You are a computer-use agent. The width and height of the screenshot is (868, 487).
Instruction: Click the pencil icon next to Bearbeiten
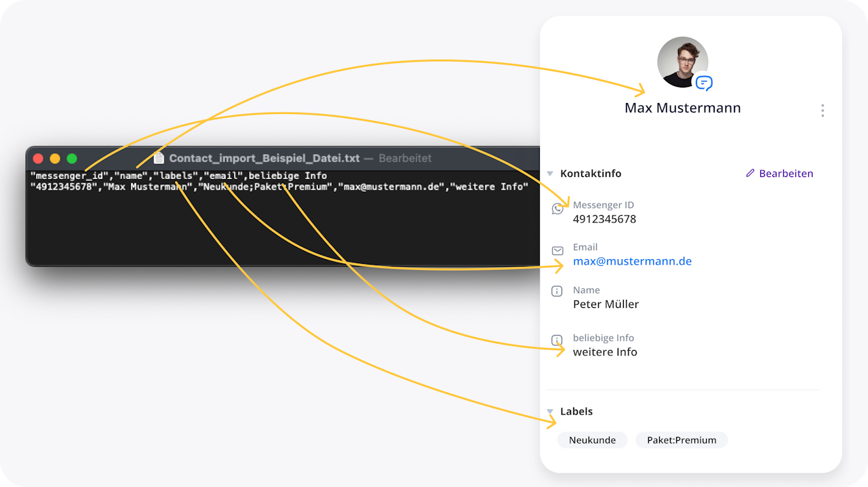tap(750, 174)
